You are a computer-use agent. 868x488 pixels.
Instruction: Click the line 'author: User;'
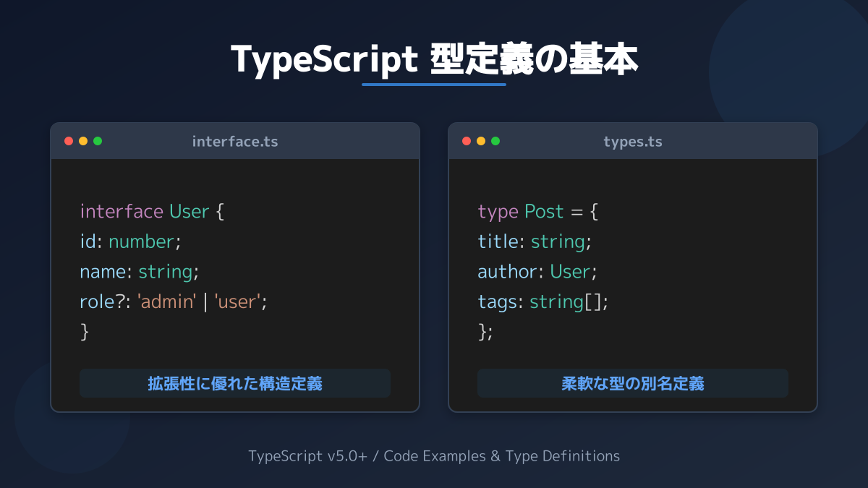point(537,272)
